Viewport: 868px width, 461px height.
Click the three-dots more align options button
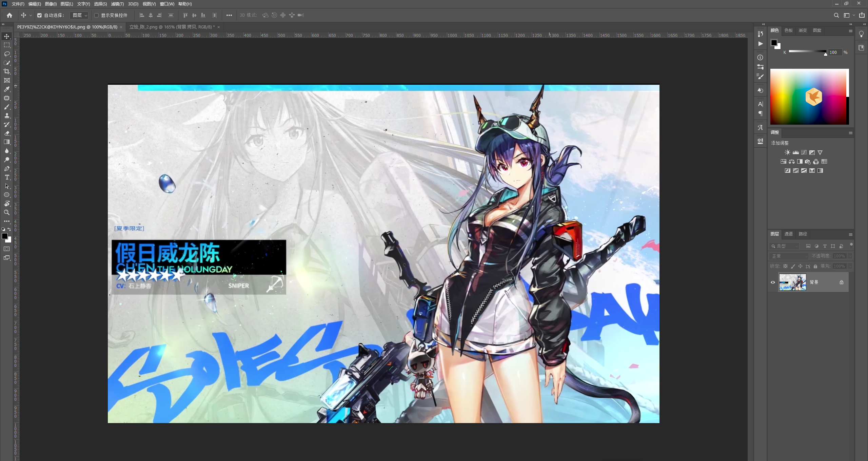229,15
